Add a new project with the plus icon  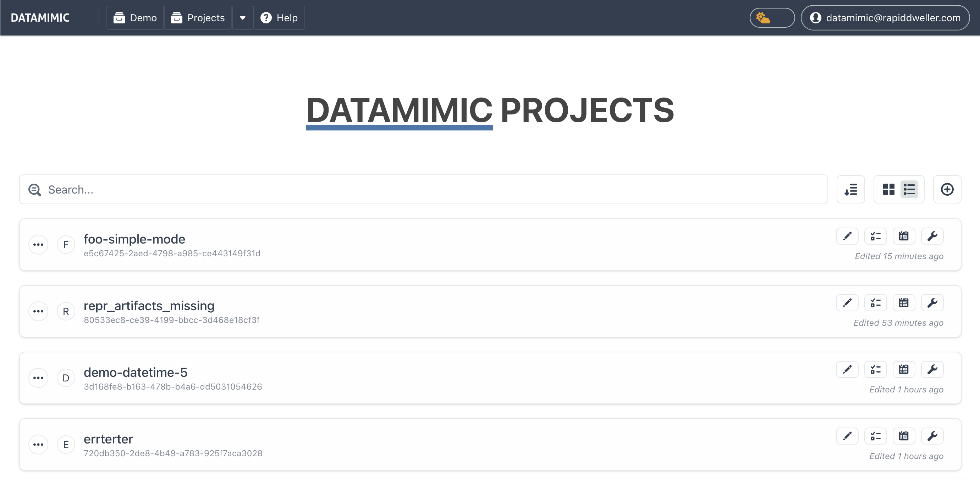947,189
